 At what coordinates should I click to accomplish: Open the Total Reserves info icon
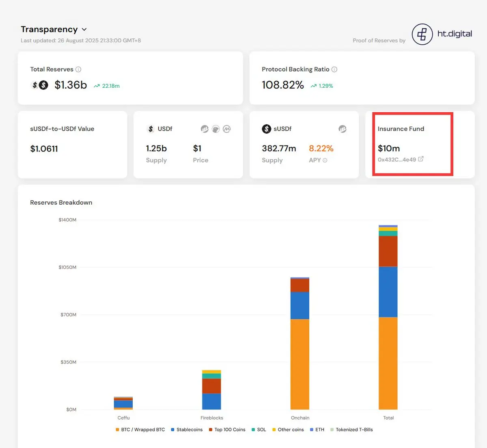point(78,69)
